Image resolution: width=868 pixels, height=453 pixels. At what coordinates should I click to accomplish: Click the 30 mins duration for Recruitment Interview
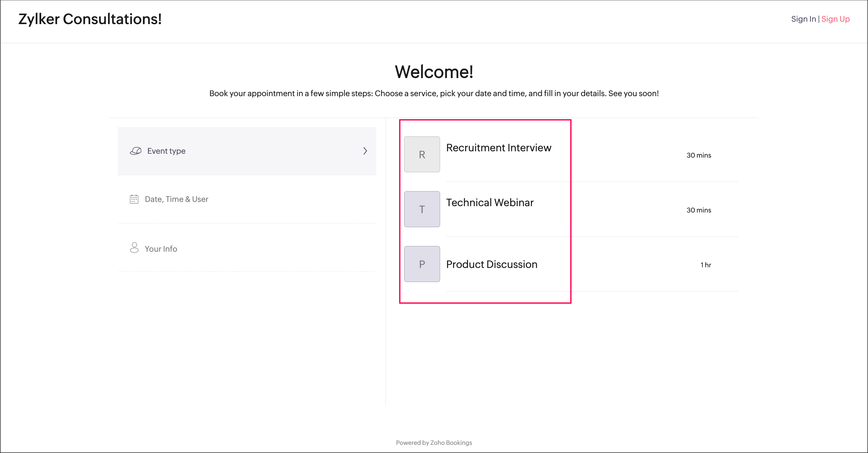coord(699,156)
